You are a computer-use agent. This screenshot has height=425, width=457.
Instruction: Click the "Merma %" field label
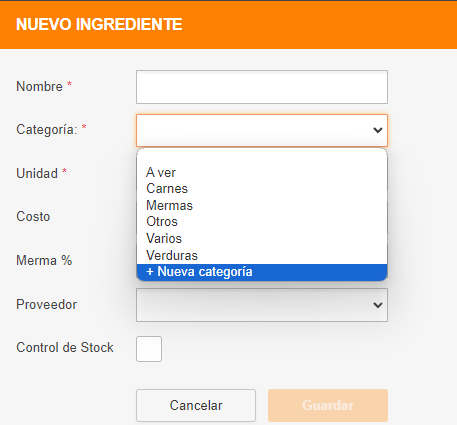tap(44, 260)
